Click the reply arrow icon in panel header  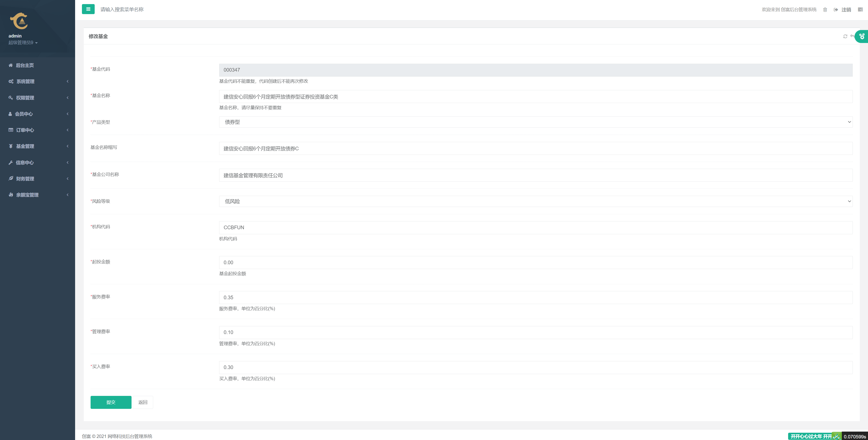click(x=851, y=36)
